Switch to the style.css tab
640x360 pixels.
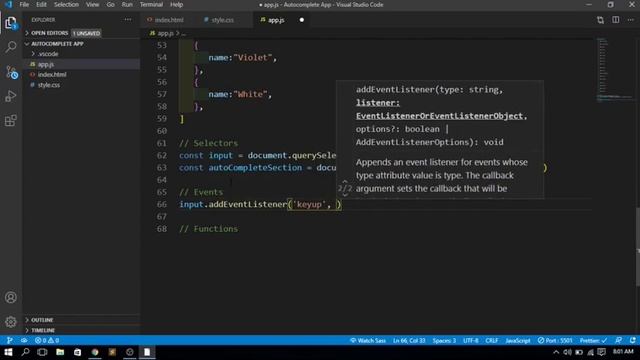(222, 20)
